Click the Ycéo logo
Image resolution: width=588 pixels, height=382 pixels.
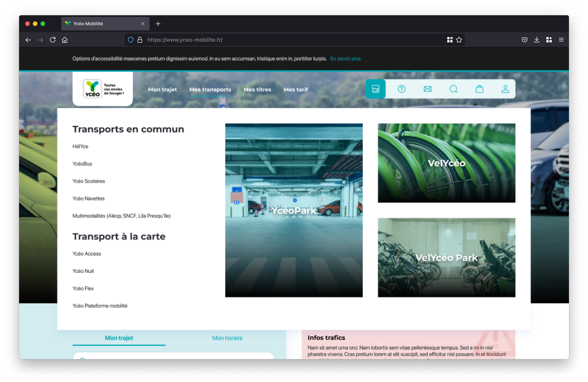click(103, 89)
